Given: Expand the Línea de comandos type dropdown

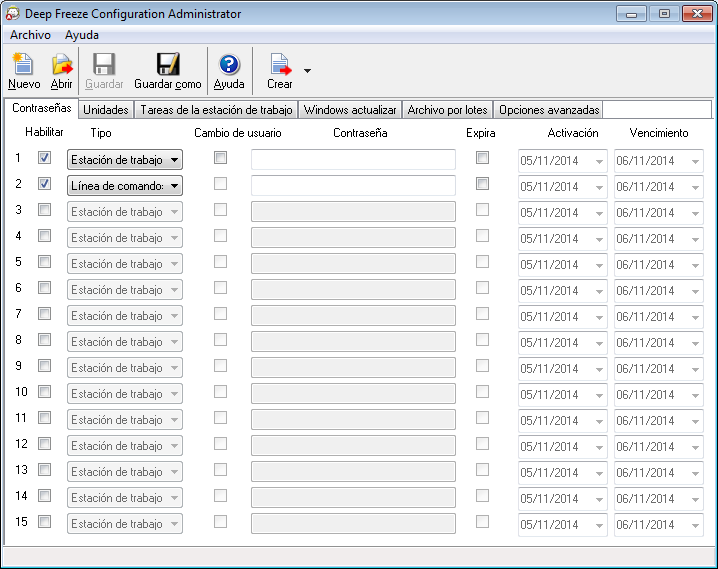Looking at the screenshot, I should (175, 186).
